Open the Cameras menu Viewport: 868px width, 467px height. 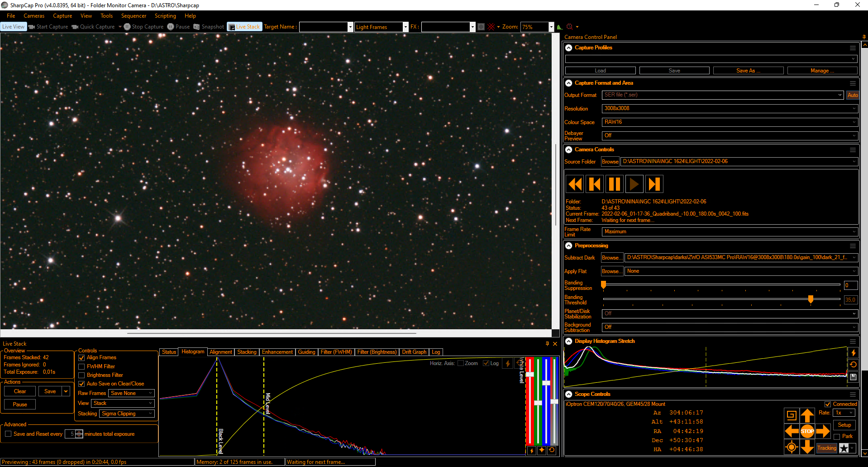point(34,16)
